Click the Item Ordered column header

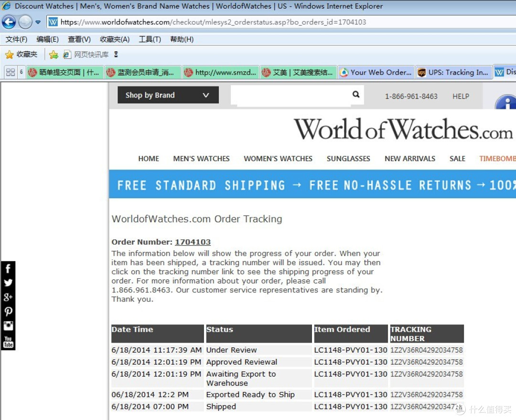351,334
